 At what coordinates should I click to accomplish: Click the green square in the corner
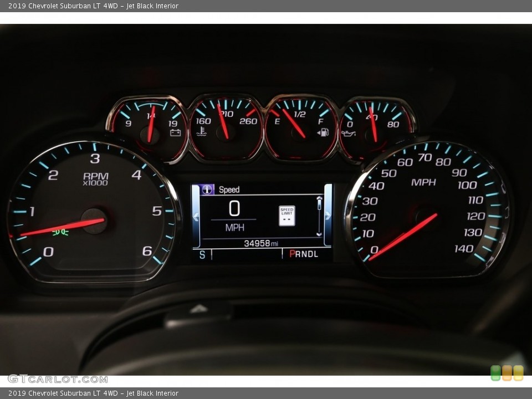(495, 373)
